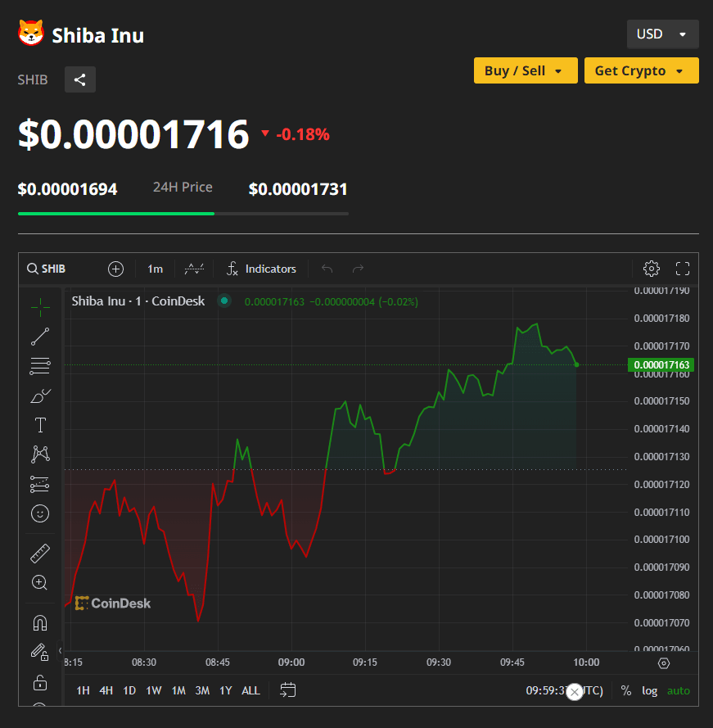713x728 pixels.
Task: Click the 24H price range progress bar
Action: pos(183,214)
